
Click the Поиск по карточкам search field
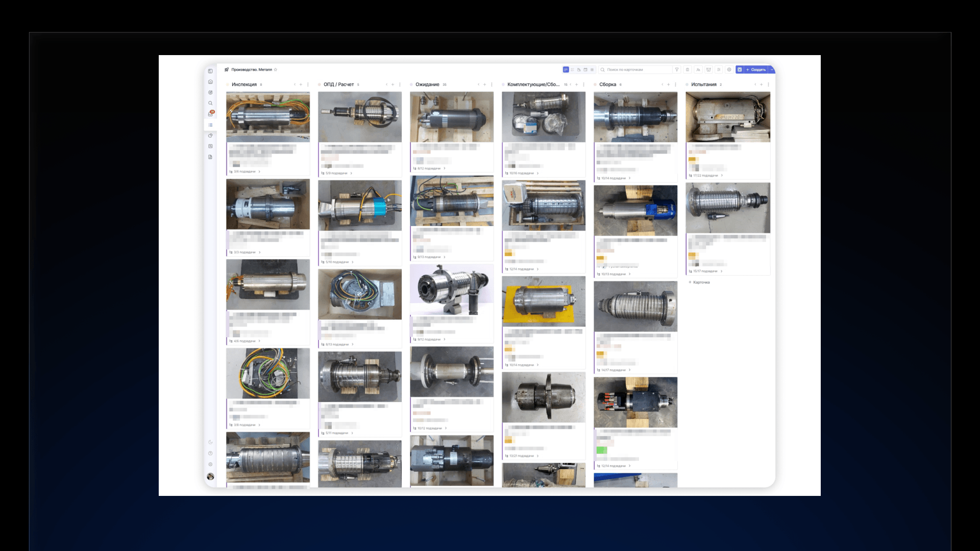pos(635,69)
